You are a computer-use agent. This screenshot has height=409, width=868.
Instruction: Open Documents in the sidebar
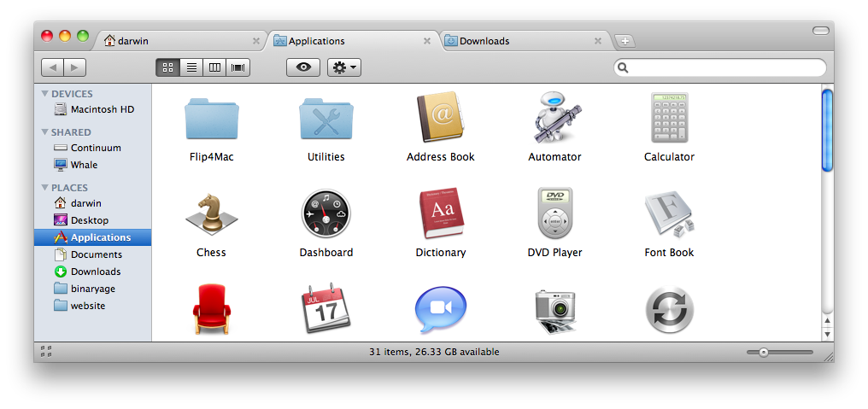92,254
